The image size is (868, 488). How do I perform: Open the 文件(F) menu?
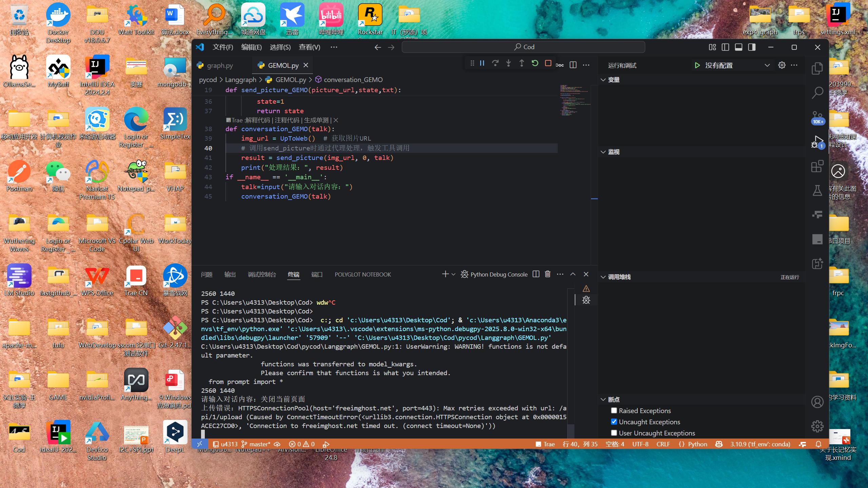223,47
